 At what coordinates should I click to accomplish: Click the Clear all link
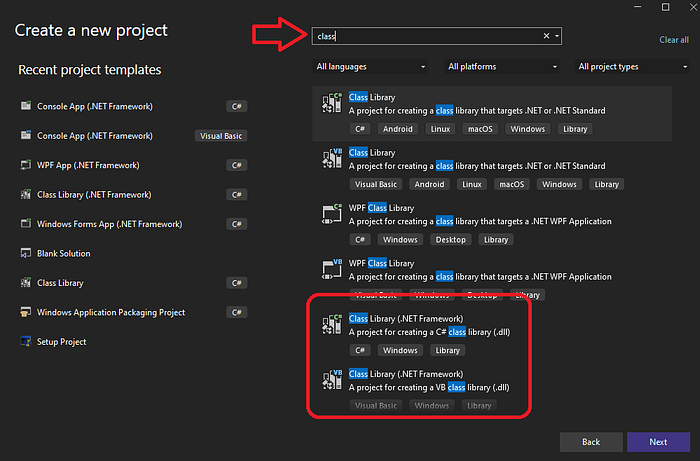(674, 40)
